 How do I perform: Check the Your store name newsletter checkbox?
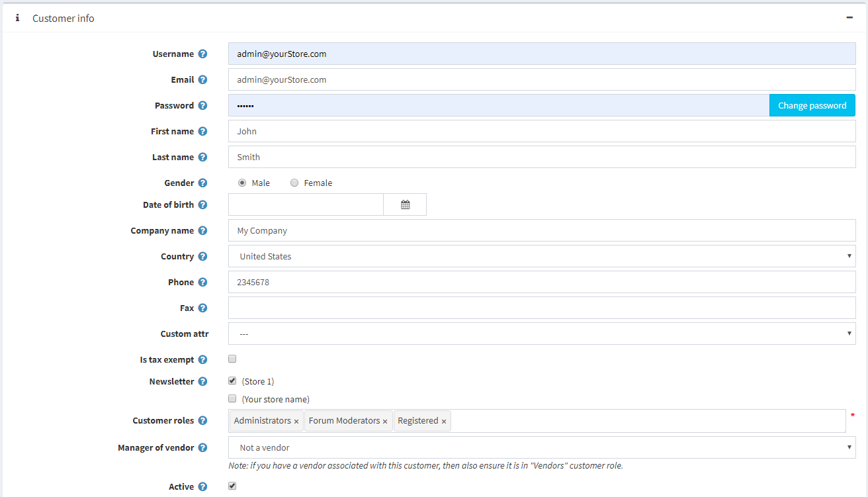pyautogui.click(x=232, y=399)
